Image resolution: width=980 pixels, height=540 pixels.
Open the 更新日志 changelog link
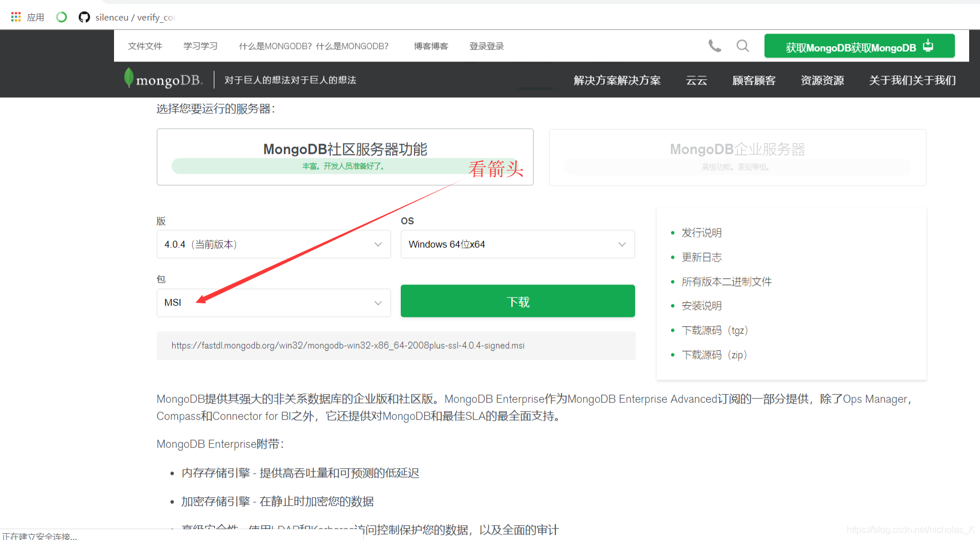(x=702, y=257)
